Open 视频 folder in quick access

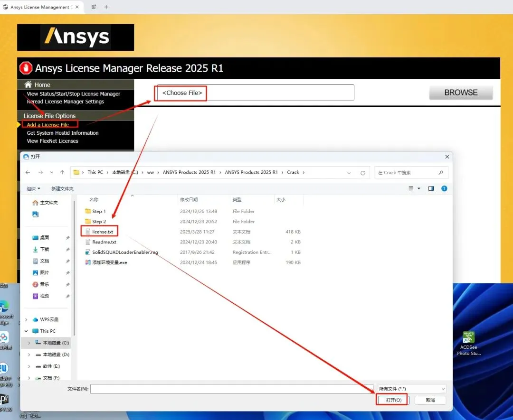pos(45,296)
